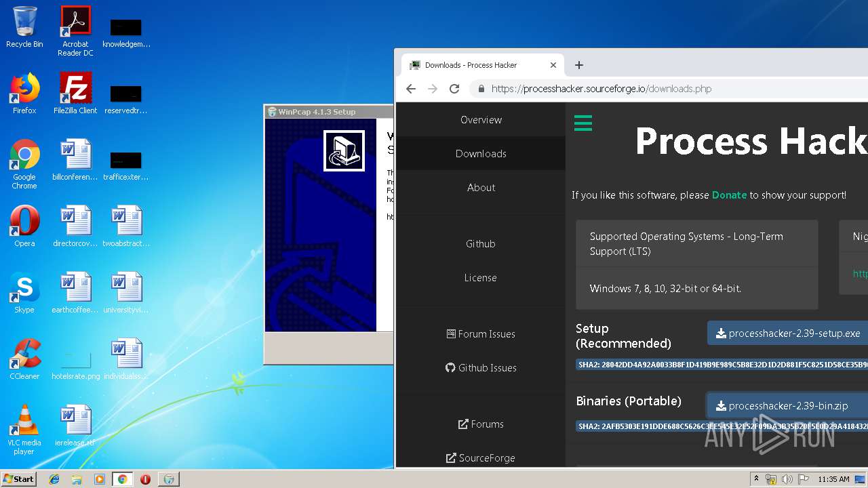Open the About page in the sidebar
Screen dimensions: 868x488
pos(481,188)
